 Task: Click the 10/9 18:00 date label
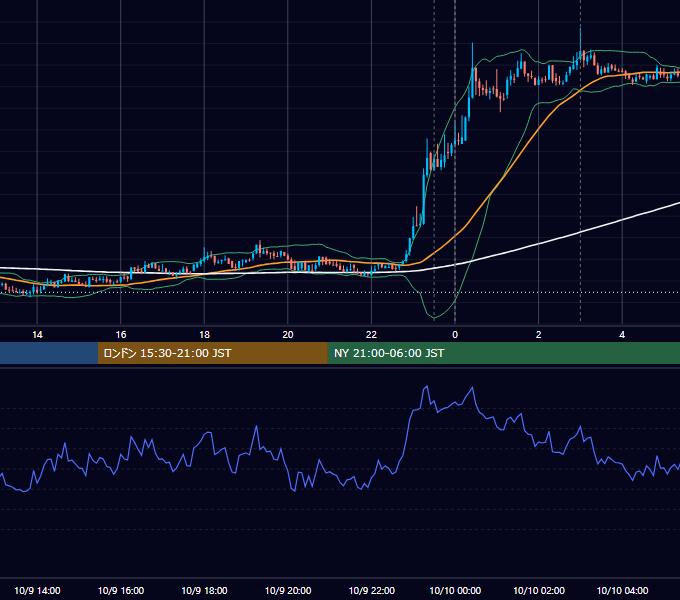pyautogui.click(x=204, y=590)
